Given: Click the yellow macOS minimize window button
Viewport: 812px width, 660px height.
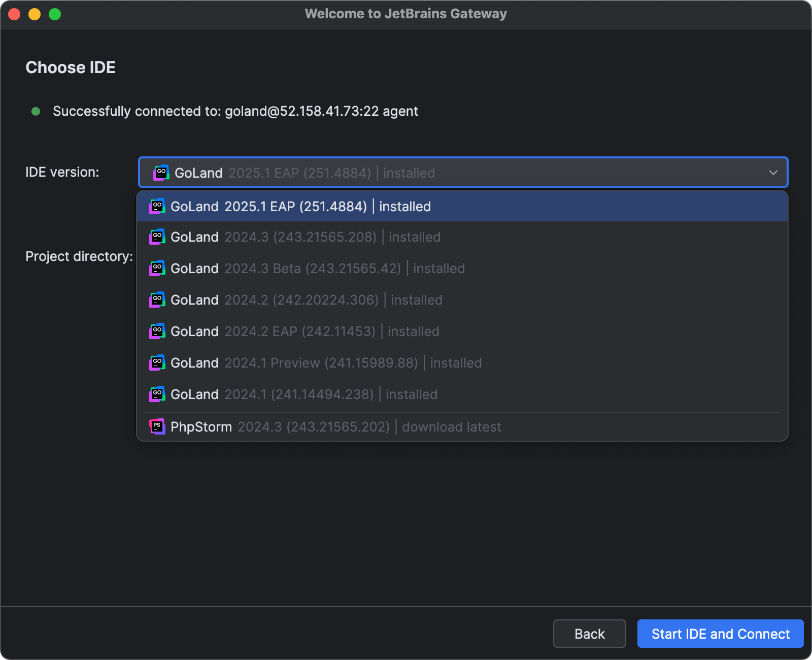Looking at the screenshot, I should (x=33, y=14).
